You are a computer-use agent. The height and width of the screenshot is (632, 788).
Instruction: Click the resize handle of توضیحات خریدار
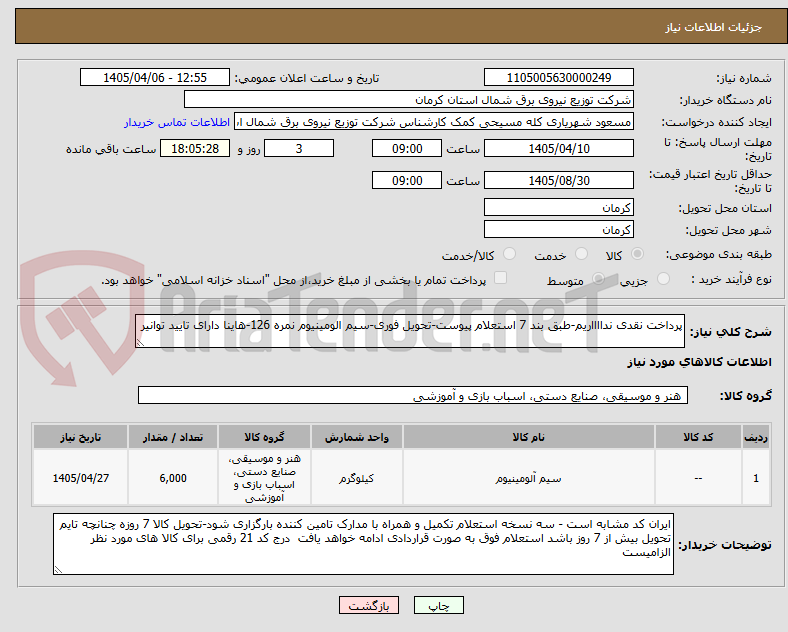pyautogui.click(x=58, y=570)
